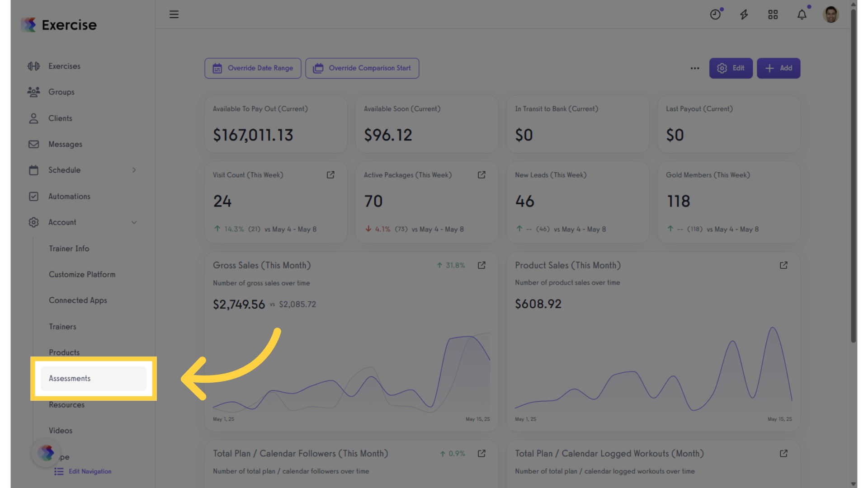The width and height of the screenshot is (868, 488).
Task: Open the apps grid icon
Action: [x=773, y=14]
